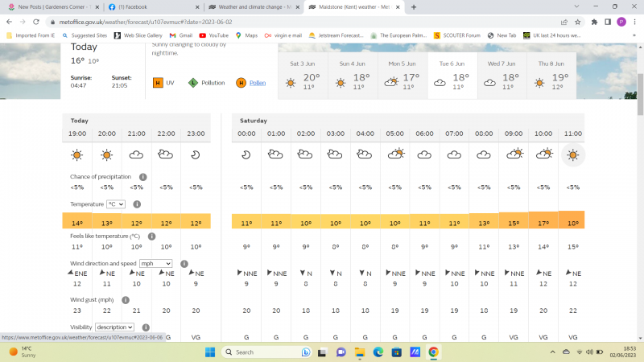644x362 pixels.
Task: Open the YouTube bookmark
Action: [213, 35]
